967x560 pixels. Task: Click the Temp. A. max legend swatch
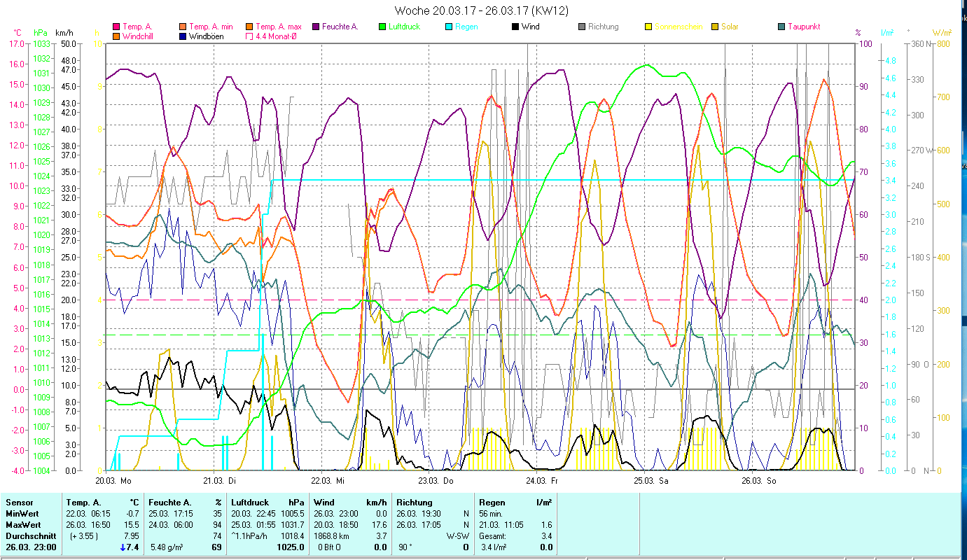(x=249, y=27)
